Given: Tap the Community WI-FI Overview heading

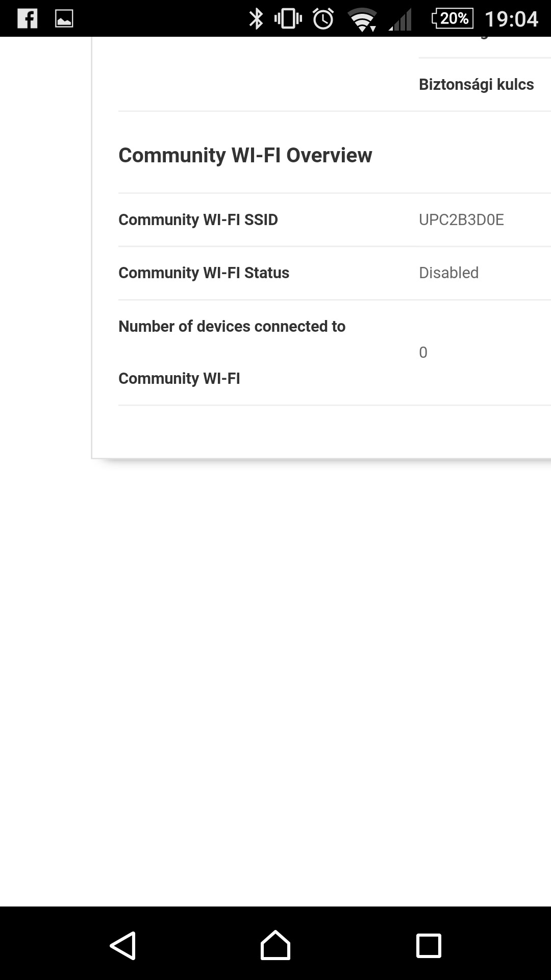Looking at the screenshot, I should tap(245, 155).
